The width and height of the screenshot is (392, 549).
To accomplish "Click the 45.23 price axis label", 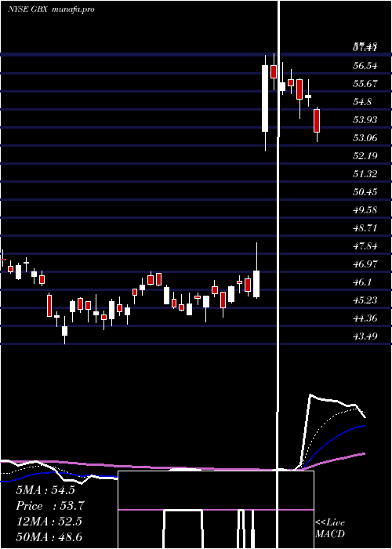I will point(365,300).
